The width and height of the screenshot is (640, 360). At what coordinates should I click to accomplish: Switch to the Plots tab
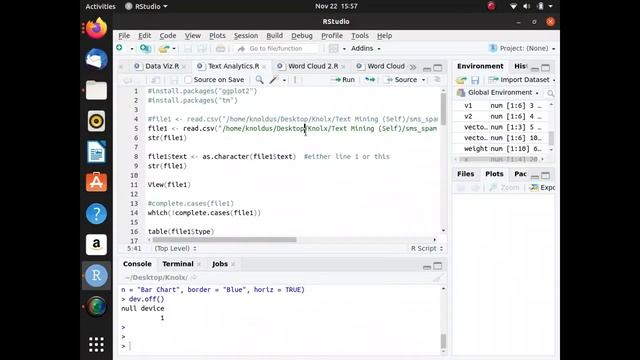[494, 174]
